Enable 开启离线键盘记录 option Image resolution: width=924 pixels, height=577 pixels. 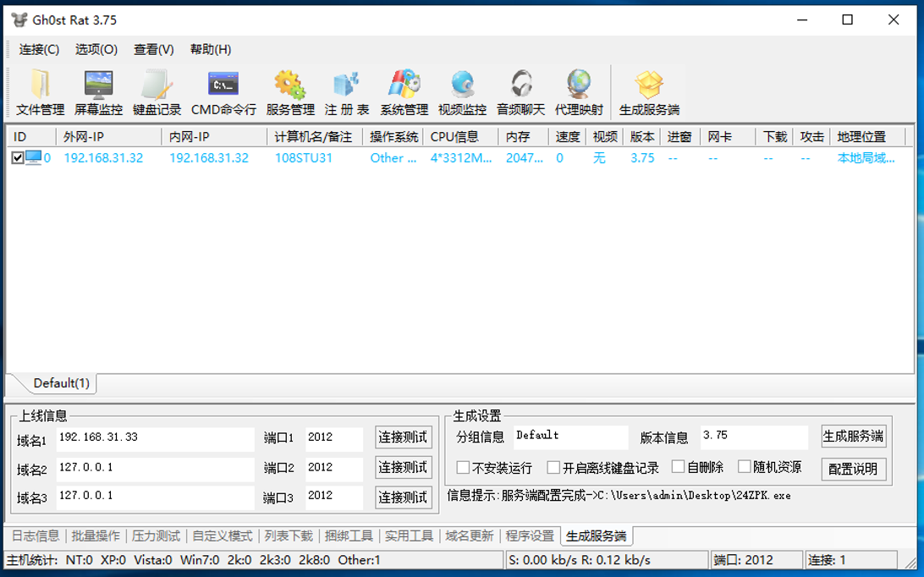point(553,467)
